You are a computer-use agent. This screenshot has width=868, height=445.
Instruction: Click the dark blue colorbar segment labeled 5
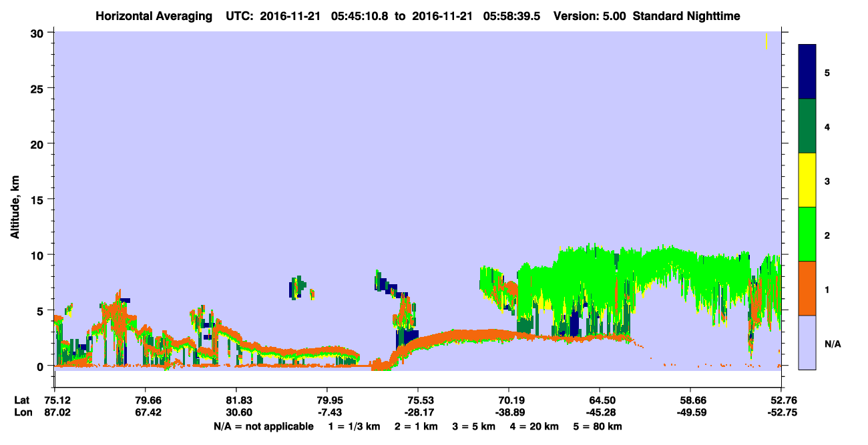(x=807, y=72)
